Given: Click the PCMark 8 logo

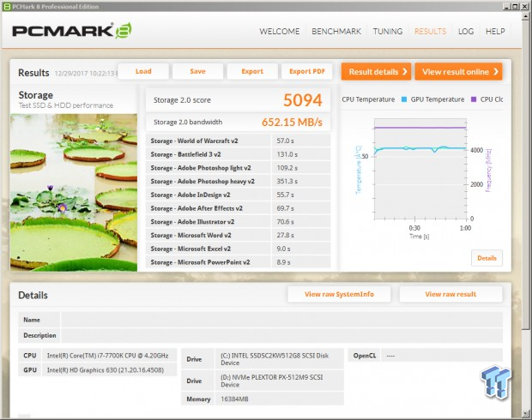Looking at the screenshot, I should click(x=72, y=31).
